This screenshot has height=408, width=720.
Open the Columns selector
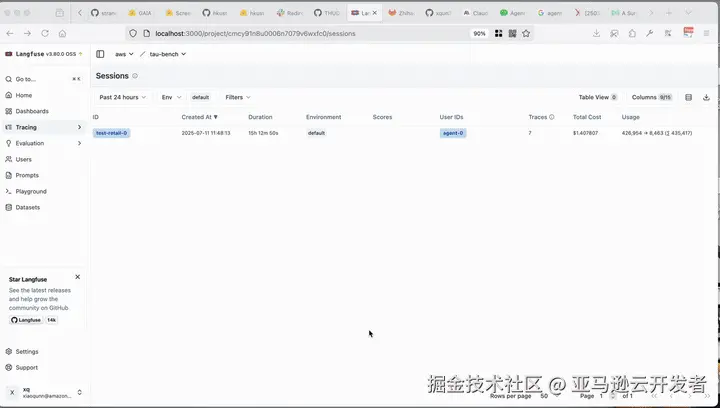coord(651,97)
